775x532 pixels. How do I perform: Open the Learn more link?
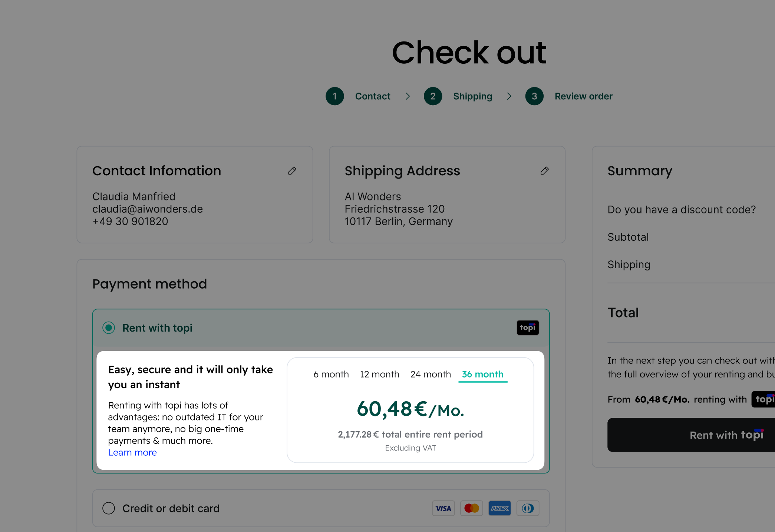click(x=132, y=452)
